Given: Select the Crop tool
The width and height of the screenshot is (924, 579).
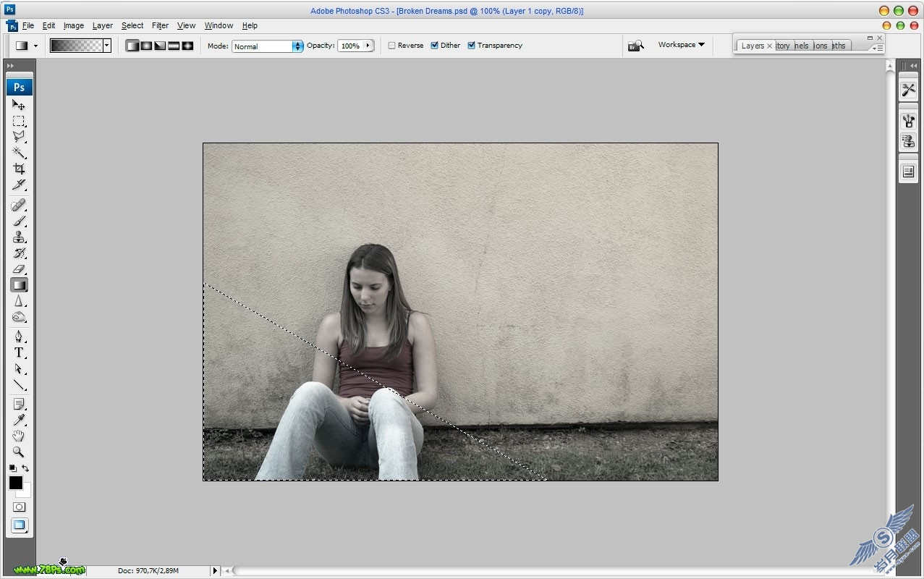Looking at the screenshot, I should tap(19, 169).
